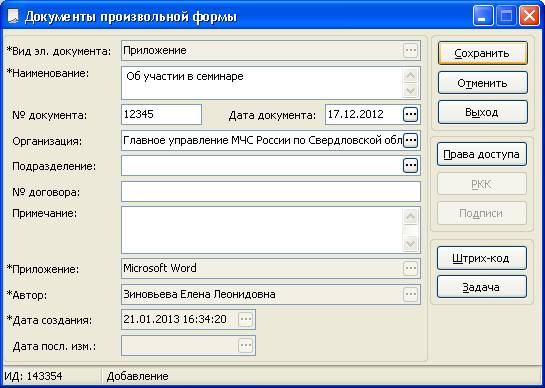545x388 pixels.
Task: Focus the № документа input field
Action: pos(161,114)
